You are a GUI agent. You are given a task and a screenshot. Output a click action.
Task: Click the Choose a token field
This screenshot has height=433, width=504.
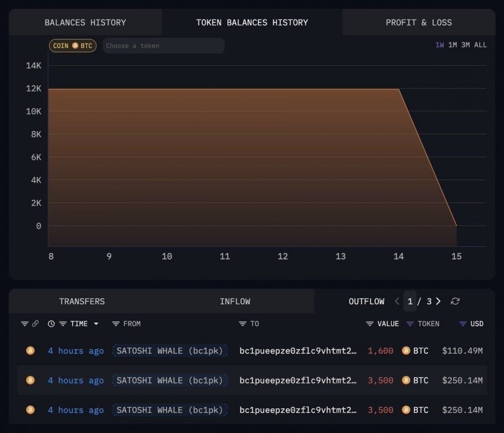pyautogui.click(x=164, y=46)
